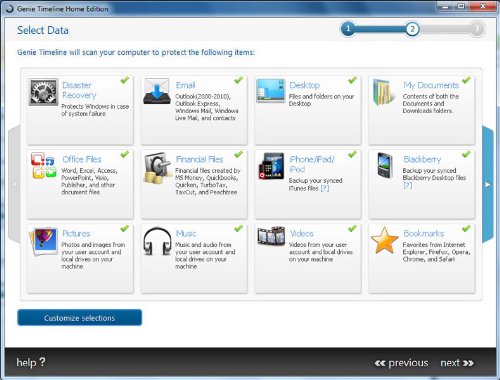Image resolution: width=500 pixels, height=380 pixels.
Task: Uncheck the Blackberry green checkmark
Action: coord(466,154)
